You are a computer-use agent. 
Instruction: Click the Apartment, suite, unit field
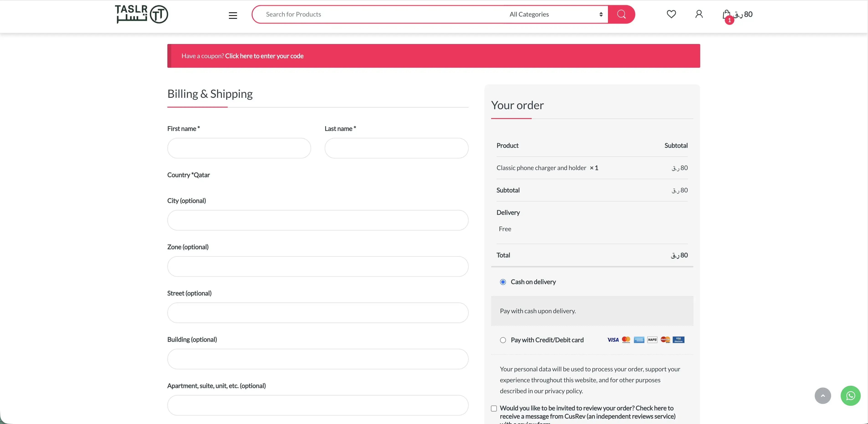(318, 405)
